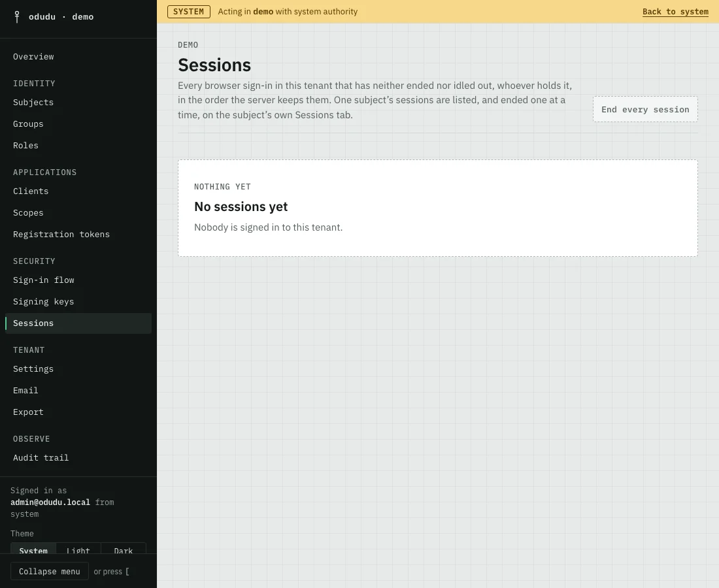
Task: Click the admin@odudu.local account text
Action: point(50,502)
